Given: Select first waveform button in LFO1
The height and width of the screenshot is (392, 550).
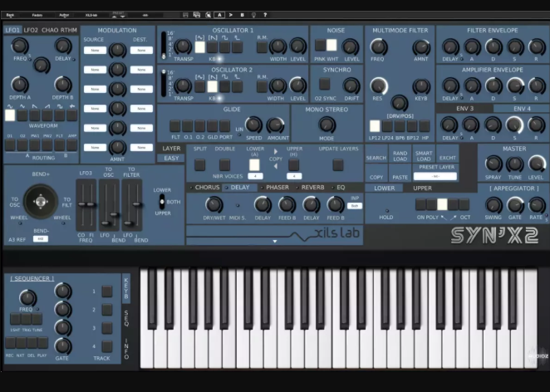Looking at the screenshot, I should [x=11, y=116].
